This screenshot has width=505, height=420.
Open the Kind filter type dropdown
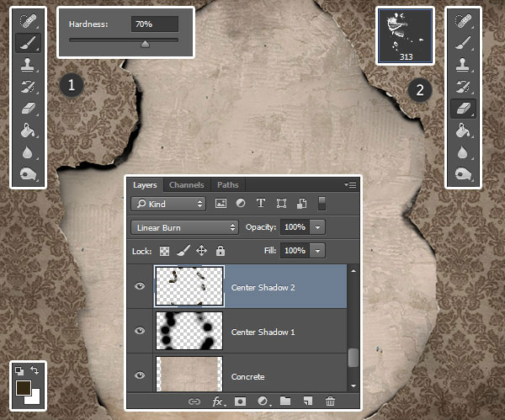pos(168,203)
